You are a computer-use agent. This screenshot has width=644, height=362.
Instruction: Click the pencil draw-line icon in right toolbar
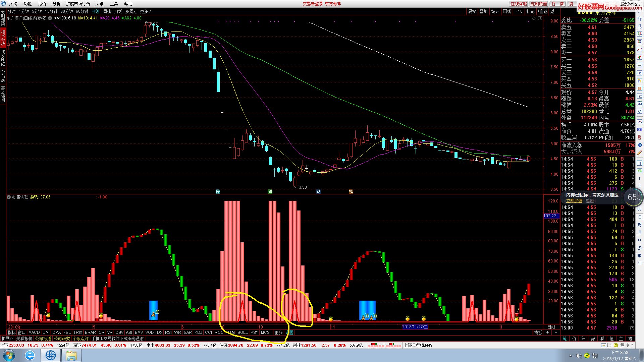(x=640, y=153)
